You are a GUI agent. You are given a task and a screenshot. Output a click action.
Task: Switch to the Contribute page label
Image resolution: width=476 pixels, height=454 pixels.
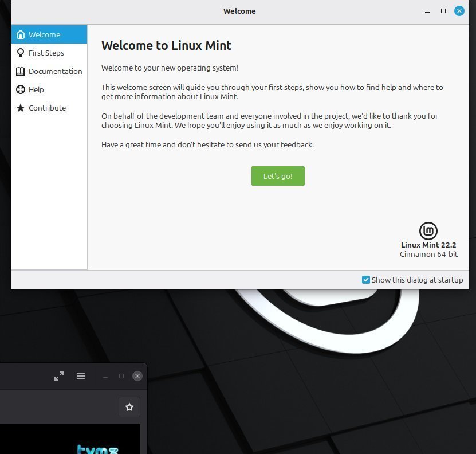point(47,108)
